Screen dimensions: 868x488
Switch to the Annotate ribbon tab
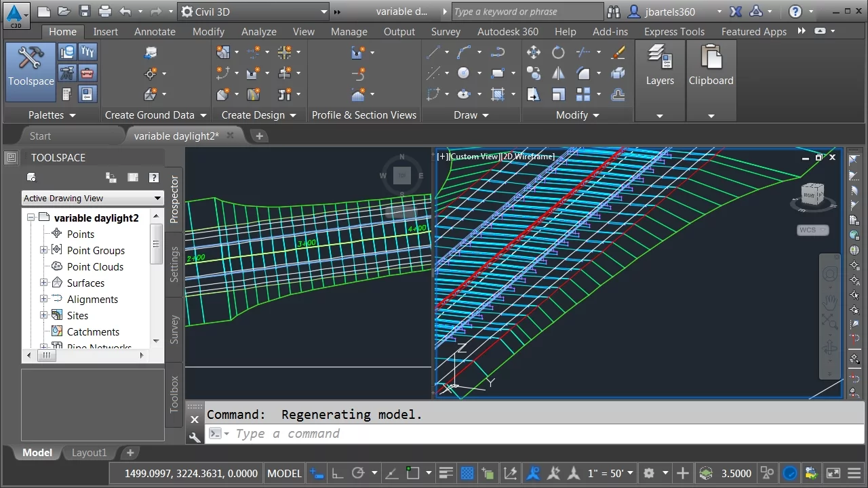155,31
